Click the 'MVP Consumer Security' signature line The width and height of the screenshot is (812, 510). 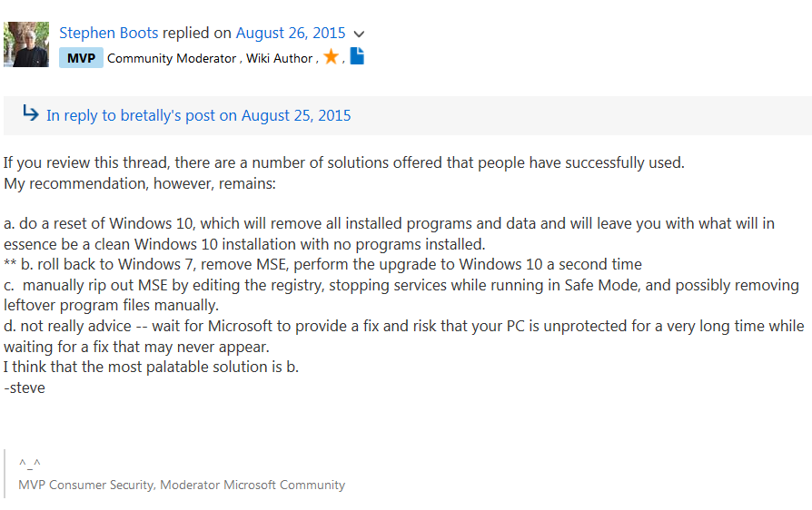181,485
